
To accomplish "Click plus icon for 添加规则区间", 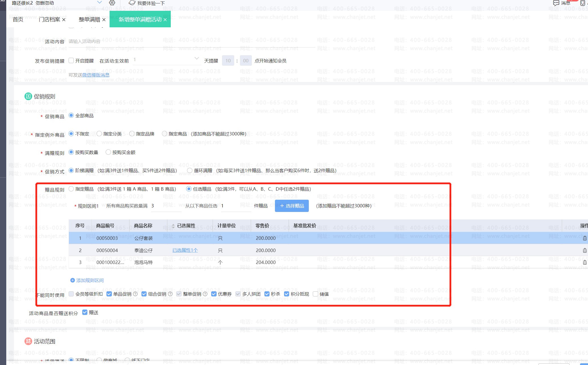I will [73, 280].
